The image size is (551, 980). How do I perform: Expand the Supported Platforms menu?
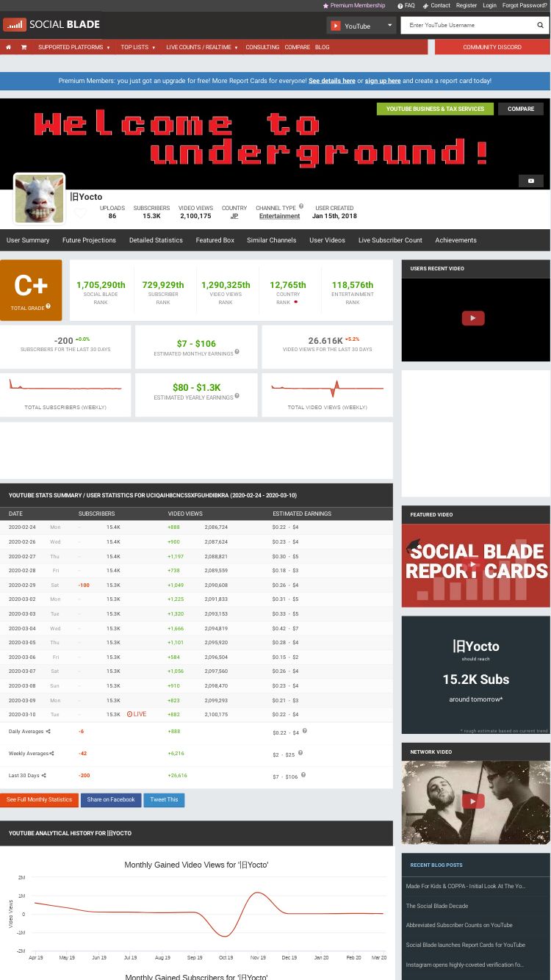point(74,47)
